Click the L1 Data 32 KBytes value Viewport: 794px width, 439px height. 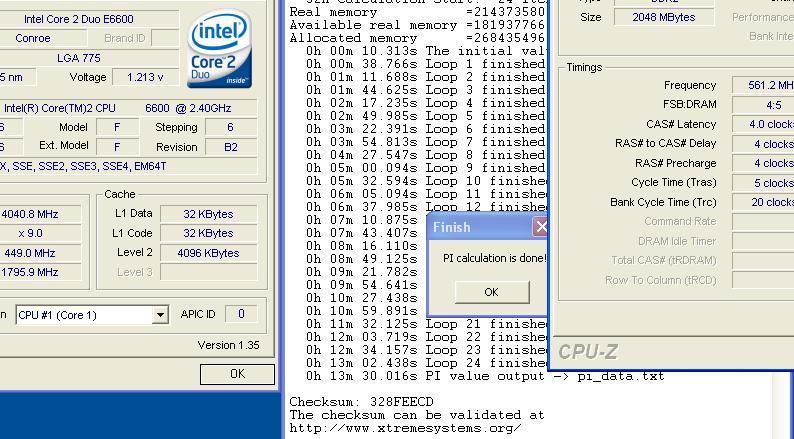click(x=209, y=214)
